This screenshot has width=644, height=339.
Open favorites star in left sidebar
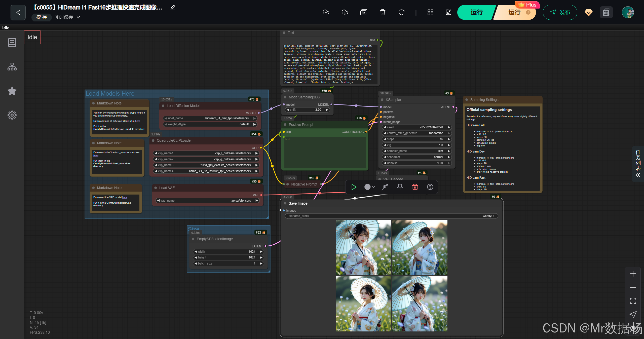click(x=12, y=91)
